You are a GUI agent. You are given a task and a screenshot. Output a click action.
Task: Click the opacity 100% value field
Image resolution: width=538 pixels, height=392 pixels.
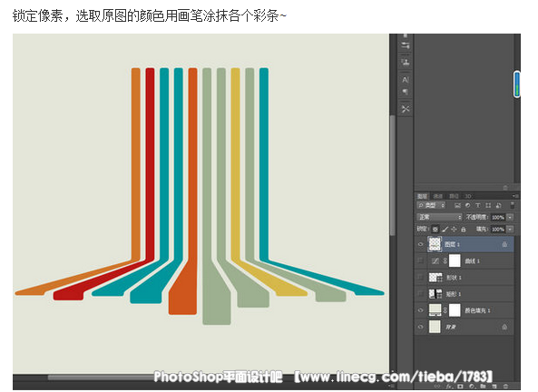498,217
